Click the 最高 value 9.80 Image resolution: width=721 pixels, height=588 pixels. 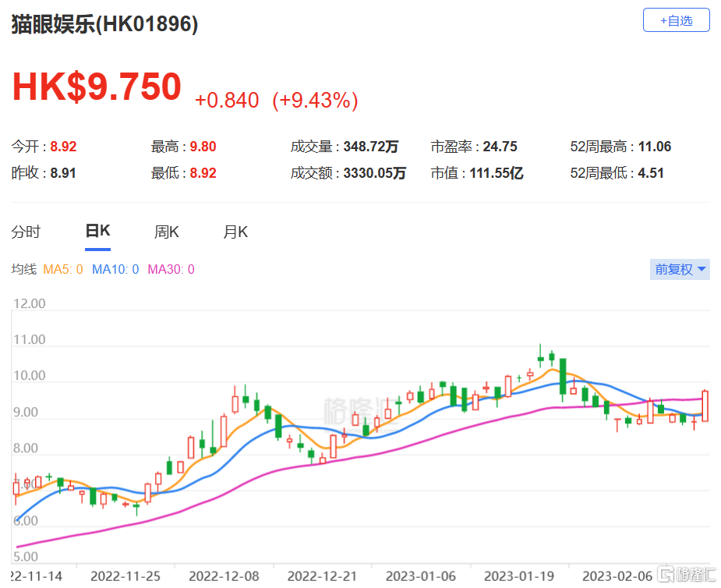(203, 147)
